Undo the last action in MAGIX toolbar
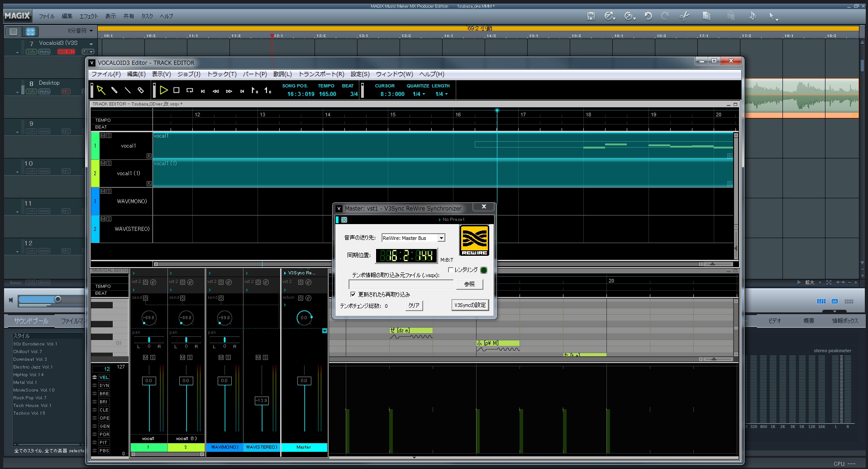Screen dimensions: 868x469 click(x=648, y=16)
